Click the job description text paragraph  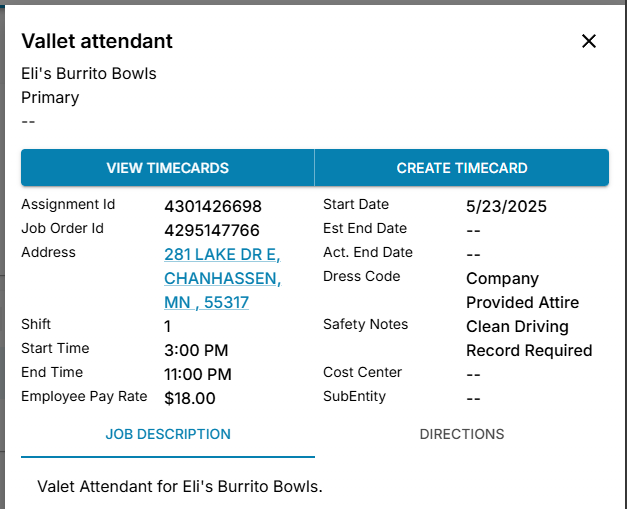(180, 487)
